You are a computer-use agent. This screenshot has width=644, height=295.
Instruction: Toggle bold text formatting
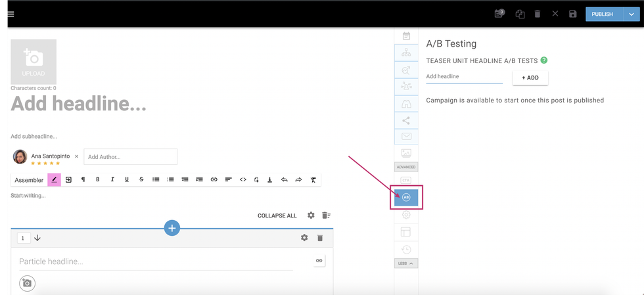pyautogui.click(x=98, y=179)
